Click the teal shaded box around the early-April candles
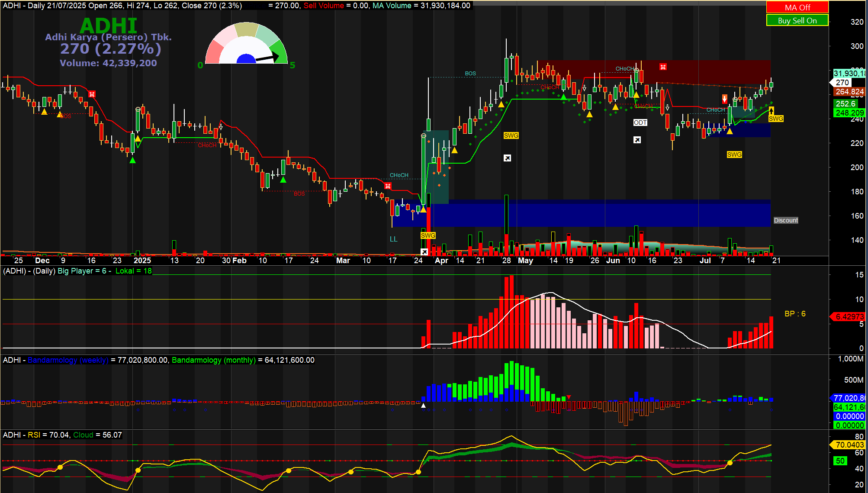Image resolution: width=868 pixels, height=493 pixels. (x=436, y=167)
